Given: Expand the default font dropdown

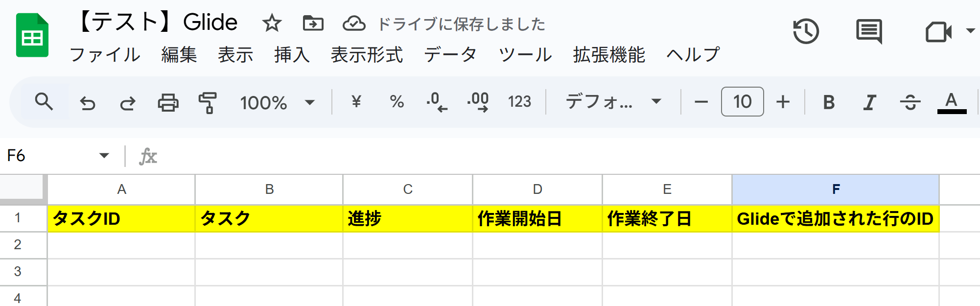Looking at the screenshot, I should pos(613,102).
